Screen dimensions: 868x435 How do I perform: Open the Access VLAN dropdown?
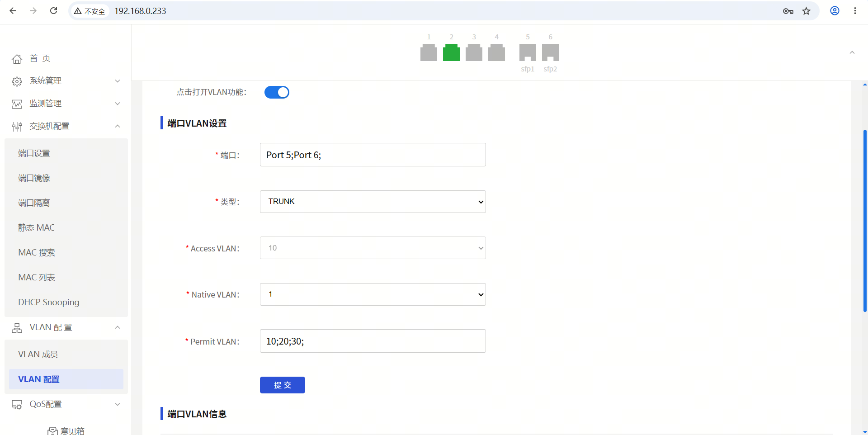(x=373, y=248)
